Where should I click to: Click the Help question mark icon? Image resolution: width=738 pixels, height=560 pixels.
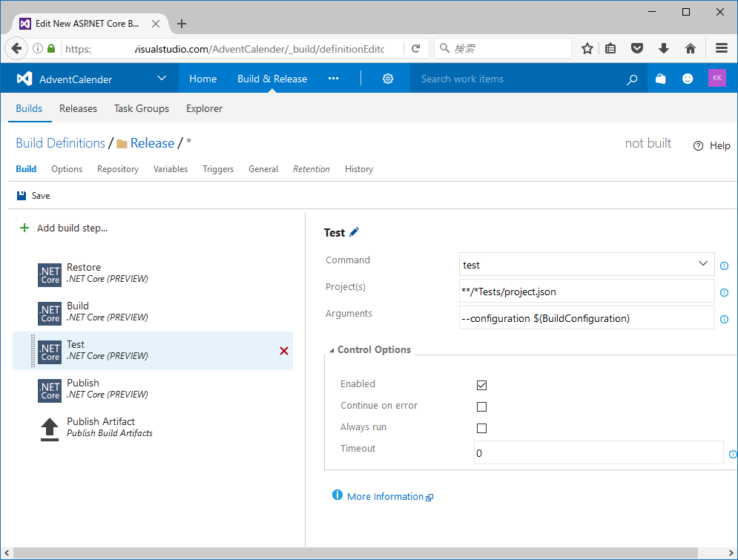coord(698,146)
